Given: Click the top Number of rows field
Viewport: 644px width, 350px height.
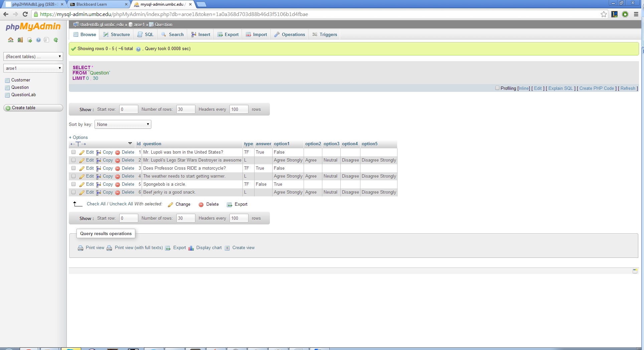Looking at the screenshot, I should 185,109.
